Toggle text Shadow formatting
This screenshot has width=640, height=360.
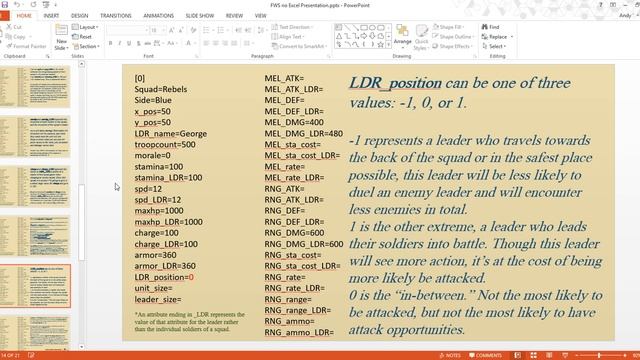(x=138, y=43)
